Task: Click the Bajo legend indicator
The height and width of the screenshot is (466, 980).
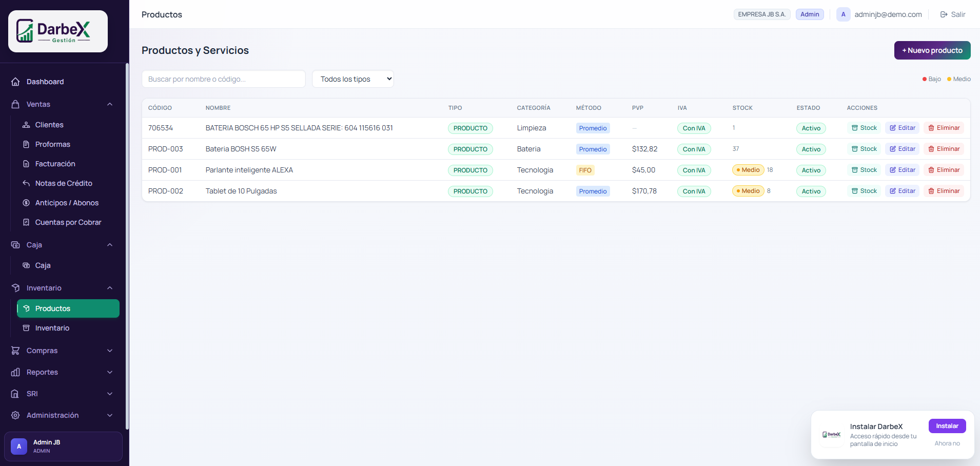Action: coord(932,79)
